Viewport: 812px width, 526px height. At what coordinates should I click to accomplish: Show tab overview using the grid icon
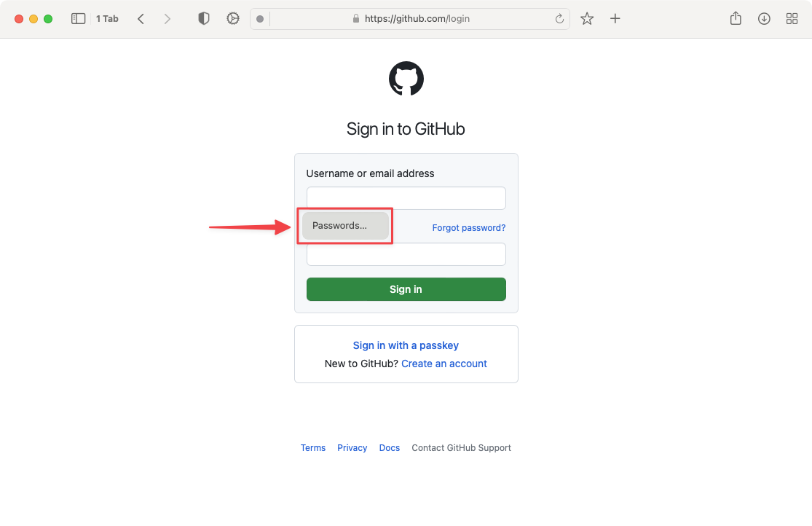pyautogui.click(x=792, y=18)
